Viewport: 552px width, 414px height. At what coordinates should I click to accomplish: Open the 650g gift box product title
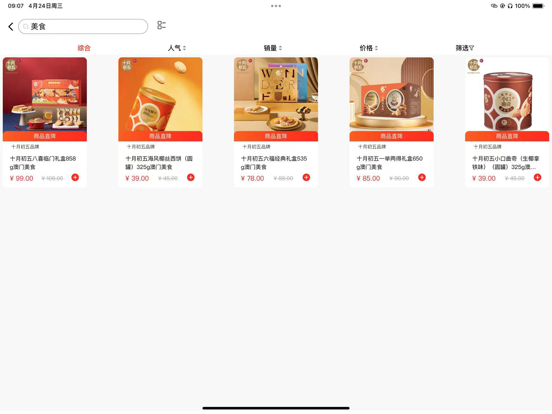pyautogui.click(x=390, y=163)
